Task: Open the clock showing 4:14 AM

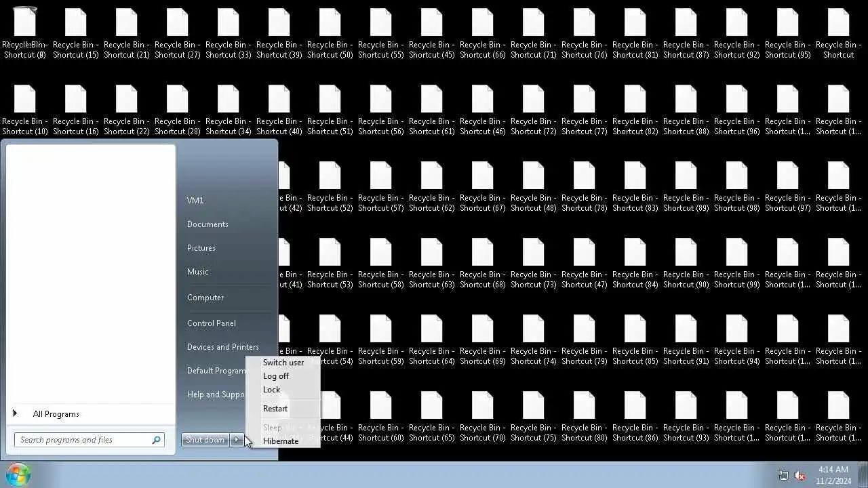Action: tap(833, 474)
